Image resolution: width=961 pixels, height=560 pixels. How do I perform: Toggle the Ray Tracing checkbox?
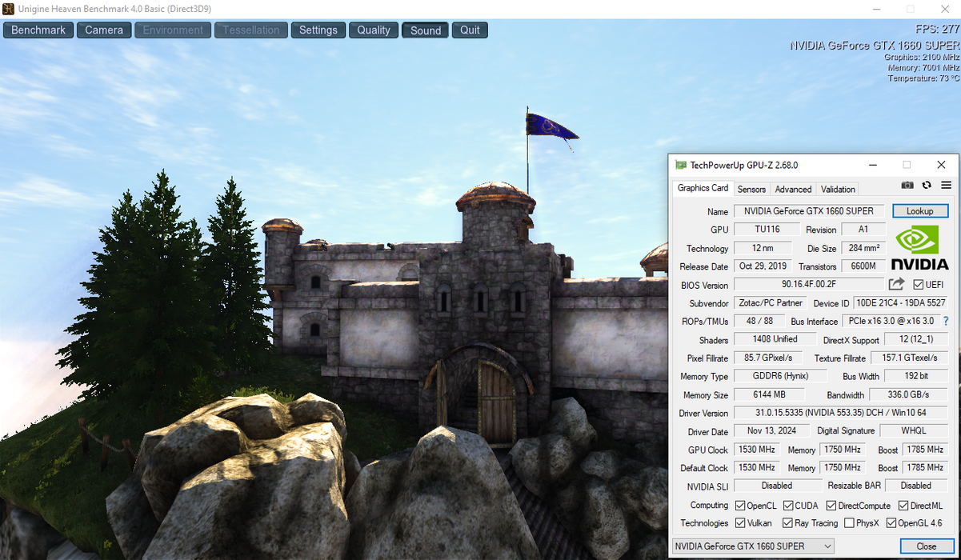[788, 523]
